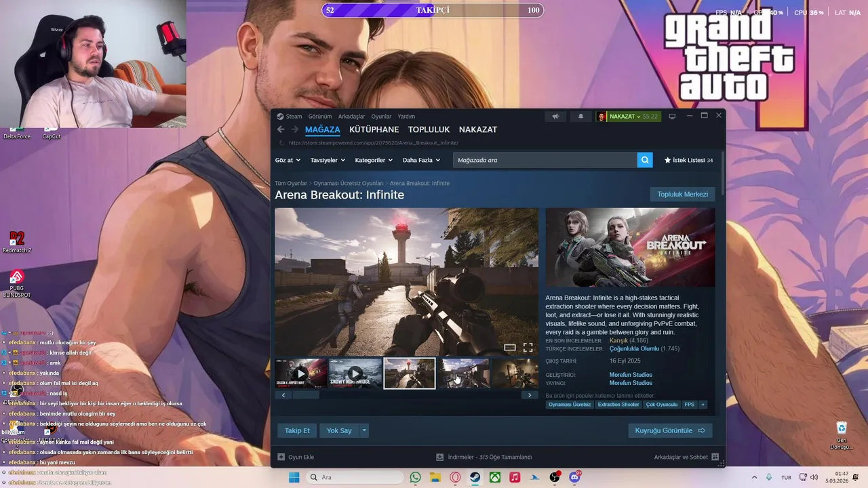Play the Season 4 Airport Hunt trailer thumbnail
Image resolution: width=868 pixels, height=488 pixels.
click(x=301, y=373)
